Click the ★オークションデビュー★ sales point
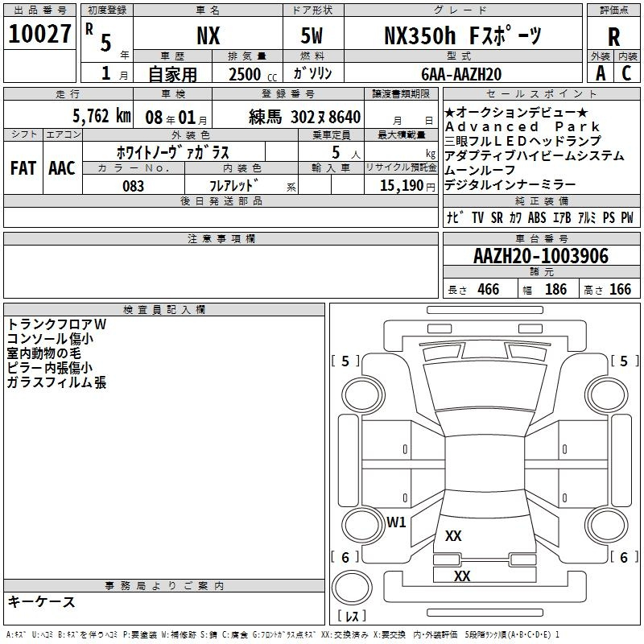The image size is (644, 644). tap(516, 112)
